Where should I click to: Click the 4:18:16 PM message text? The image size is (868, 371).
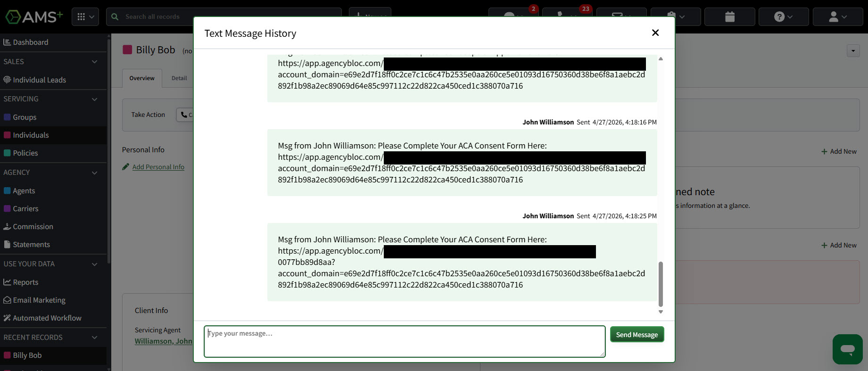click(x=462, y=163)
